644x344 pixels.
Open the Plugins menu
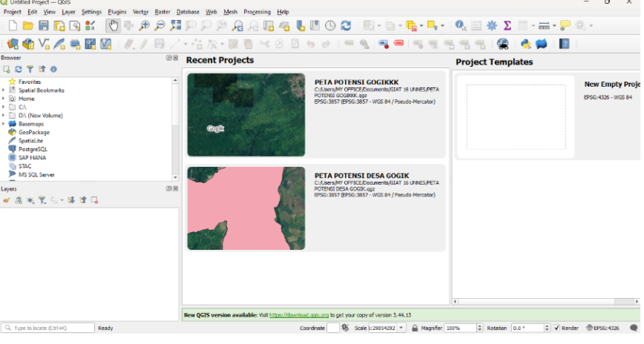117,12
